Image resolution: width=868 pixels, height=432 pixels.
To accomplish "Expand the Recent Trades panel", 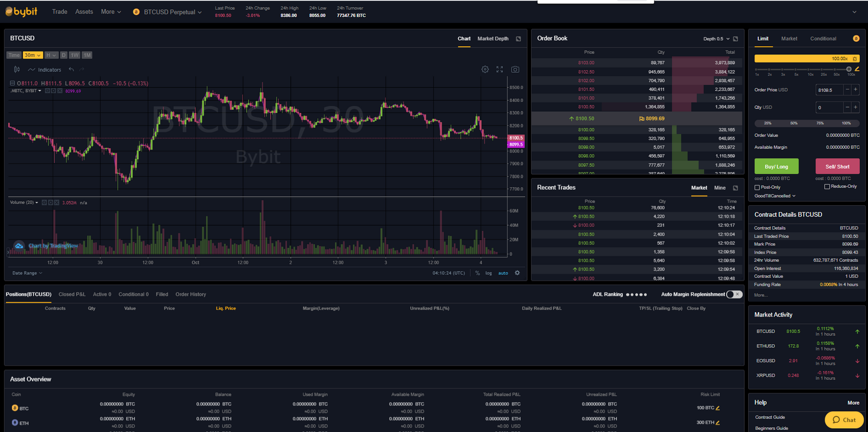I will tap(736, 188).
